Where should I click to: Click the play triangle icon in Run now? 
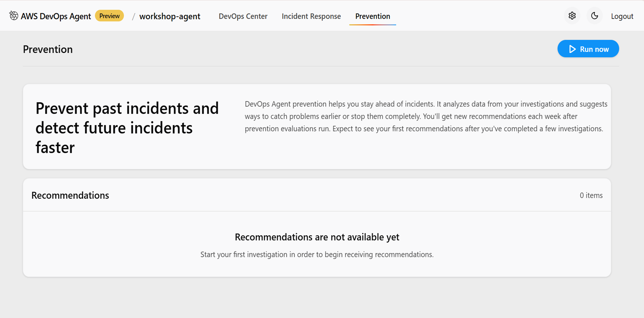[x=572, y=49]
